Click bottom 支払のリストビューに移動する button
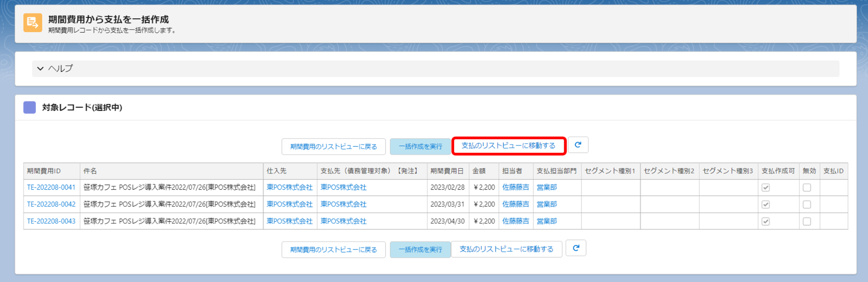Image resolution: width=868 pixels, height=282 pixels. click(x=506, y=249)
